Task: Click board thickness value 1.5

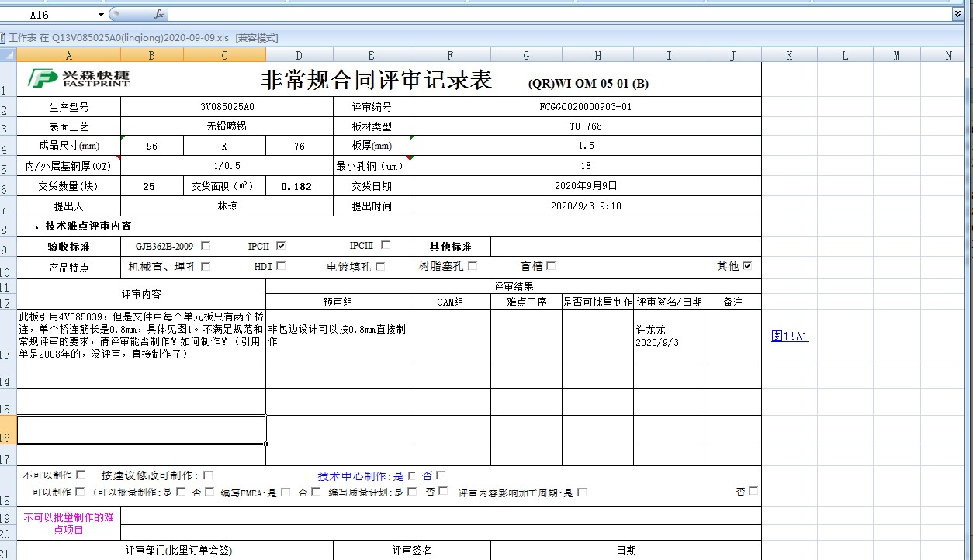Action: [x=586, y=146]
